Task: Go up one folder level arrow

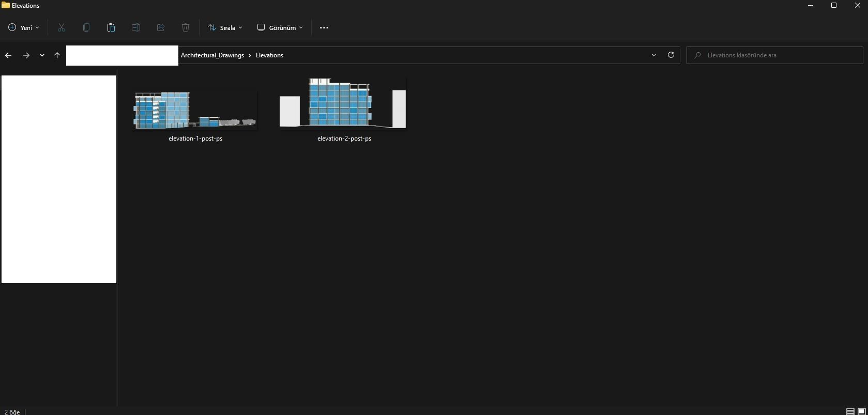Action: point(57,55)
